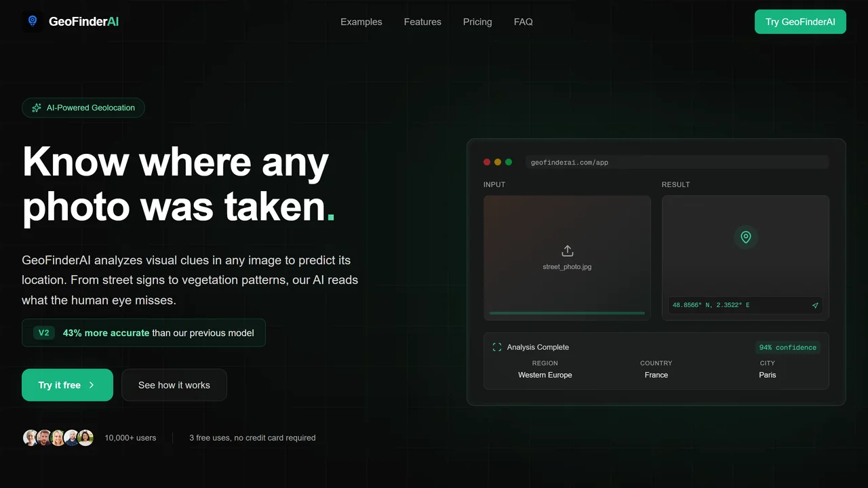Click the street_photo.jpg file name

[567, 267]
